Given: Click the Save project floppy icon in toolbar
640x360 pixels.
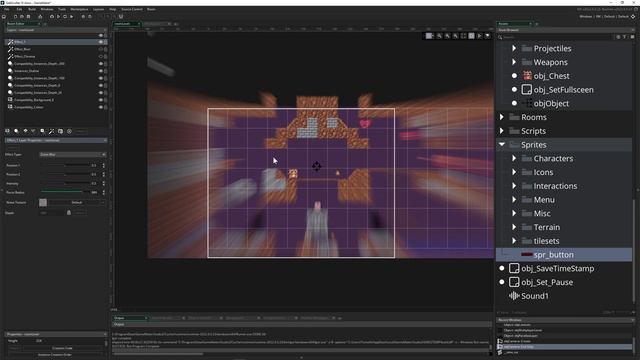Looking at the screenshot, I should 28,17.
